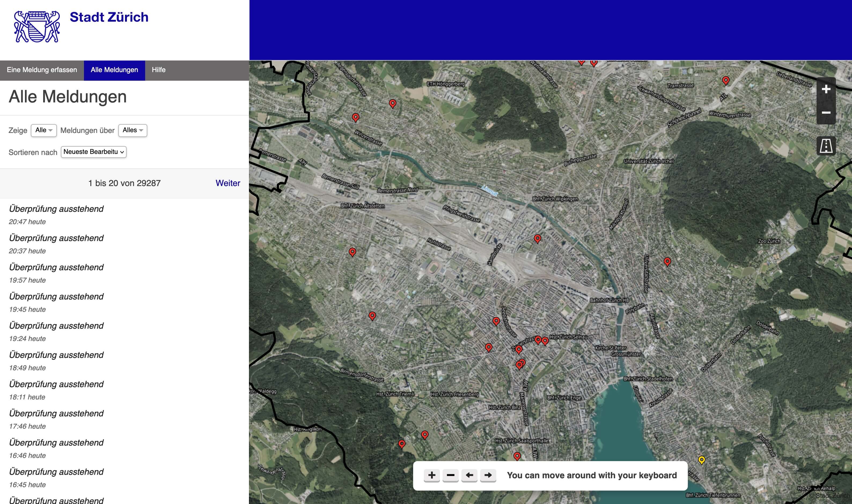Open the Meldungen über dropdown showing Alles
The width and height of the screenshot is (852, 504).
(132, 130)
